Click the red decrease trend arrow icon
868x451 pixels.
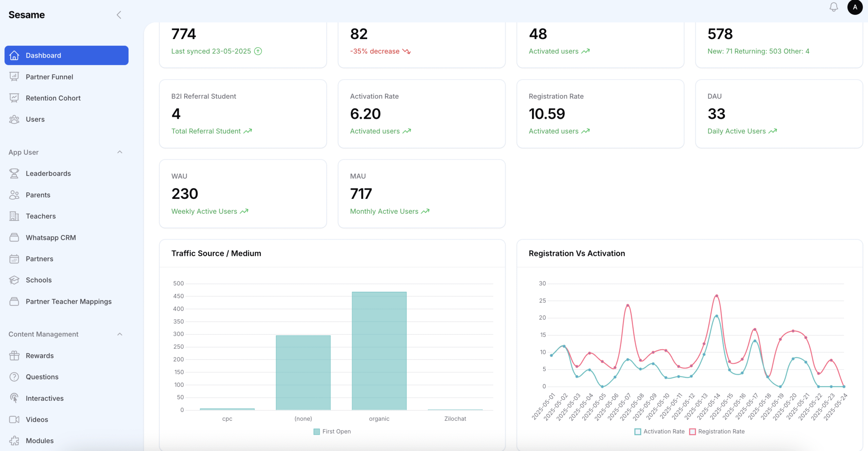point(407,51)
